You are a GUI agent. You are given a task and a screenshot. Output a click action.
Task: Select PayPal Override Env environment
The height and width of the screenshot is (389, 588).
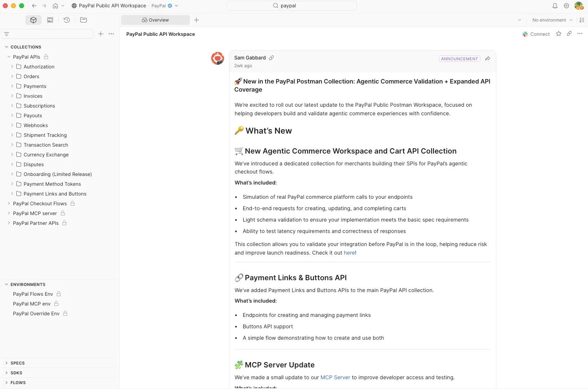[36, 313]
